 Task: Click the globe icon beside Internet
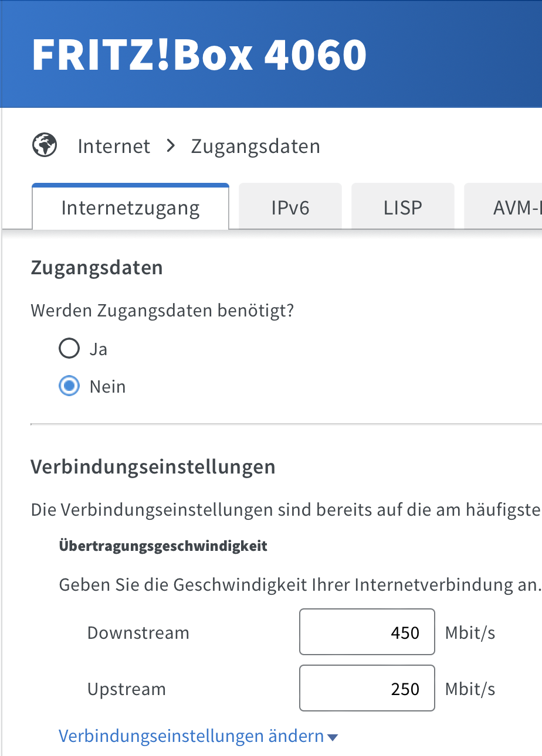pos(45,145)
